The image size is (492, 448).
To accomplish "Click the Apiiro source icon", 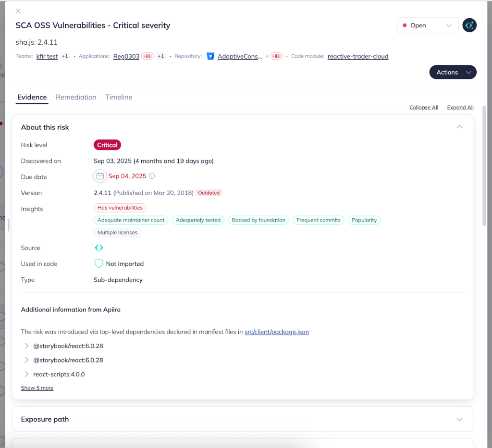I will pyautogui.click(x=98, y=248).
